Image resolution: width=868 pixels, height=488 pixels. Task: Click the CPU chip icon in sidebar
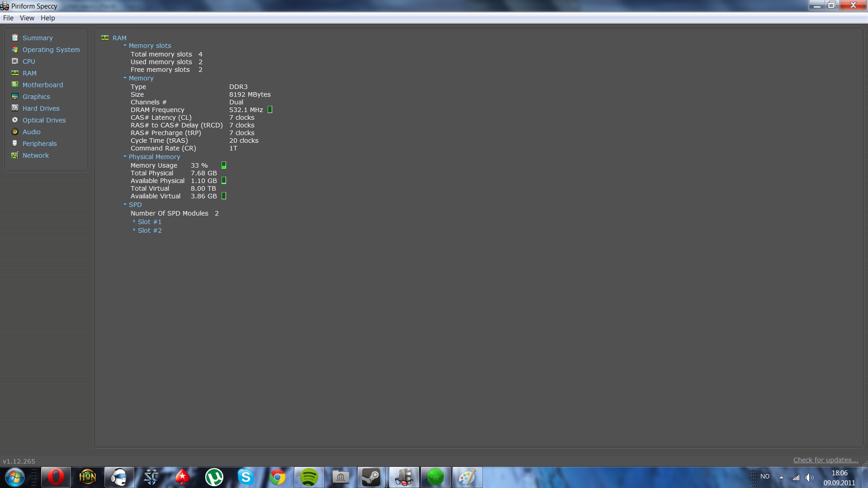coord(15,61)
